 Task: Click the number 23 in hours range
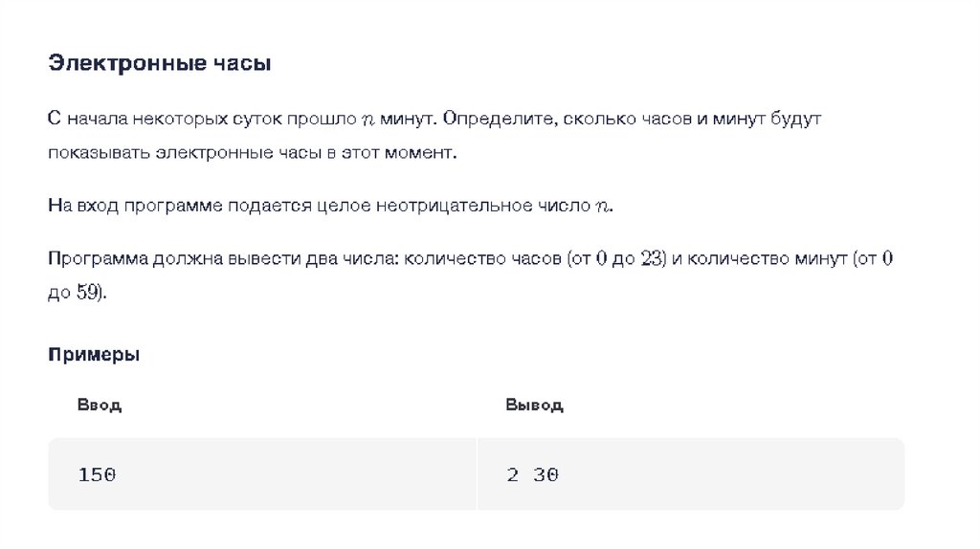point(652,258)
